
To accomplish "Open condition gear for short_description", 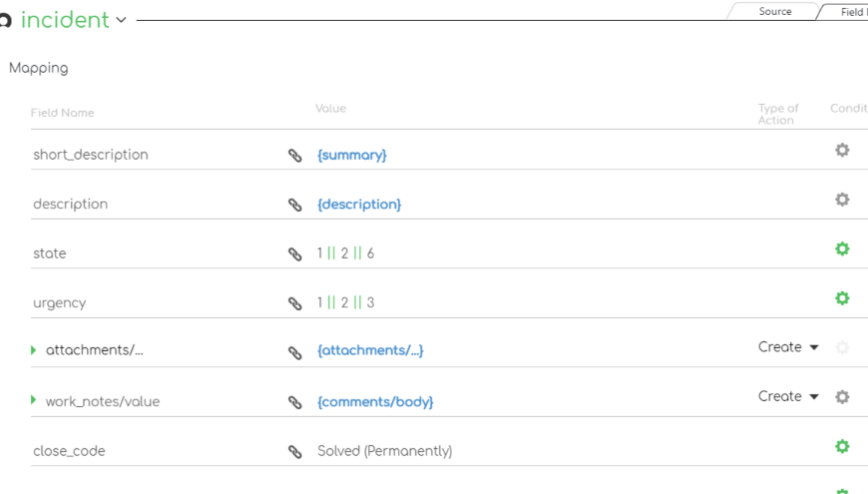I will point(842,150).
